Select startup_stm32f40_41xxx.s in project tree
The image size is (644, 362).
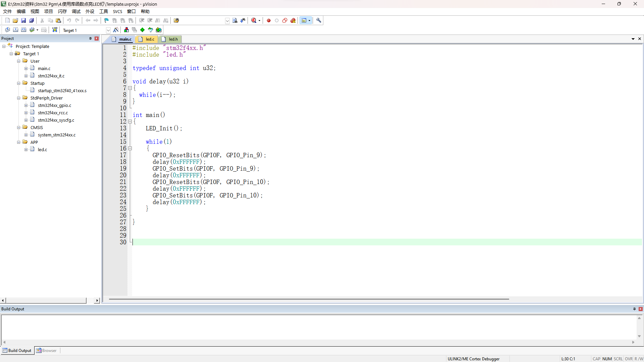tap(62, 91)
